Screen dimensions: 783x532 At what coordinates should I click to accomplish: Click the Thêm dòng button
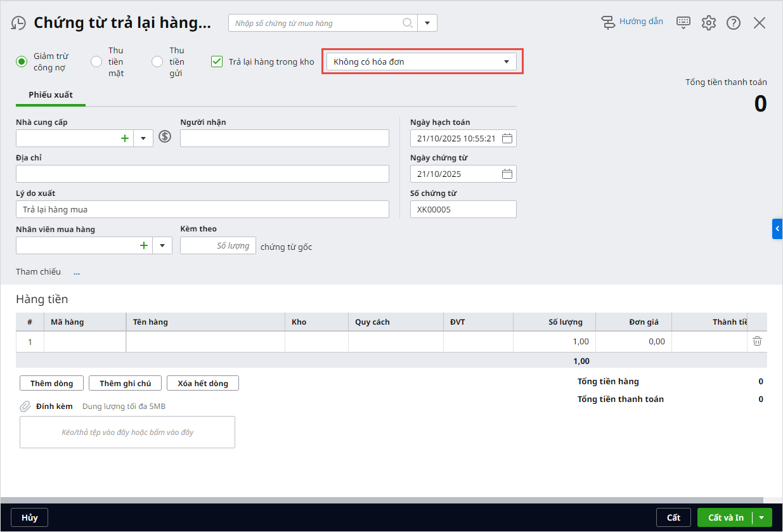pyautogui.click(x=51, y=383)
